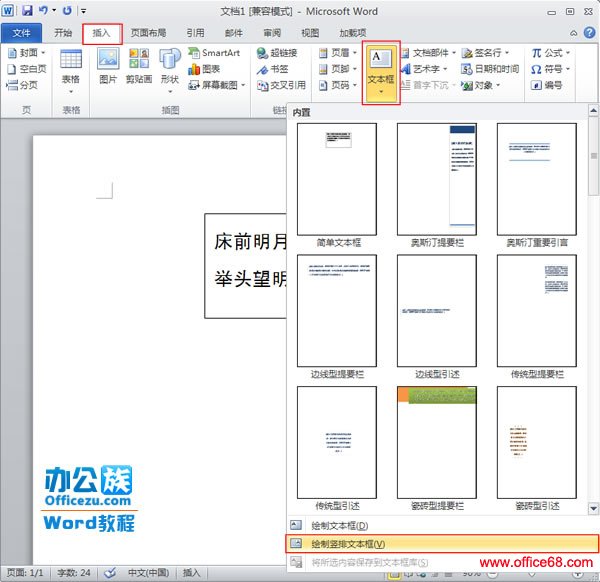Click the 超链接 (Hyperlink) icon
This screenshot has height=582, width=600.
275,52
